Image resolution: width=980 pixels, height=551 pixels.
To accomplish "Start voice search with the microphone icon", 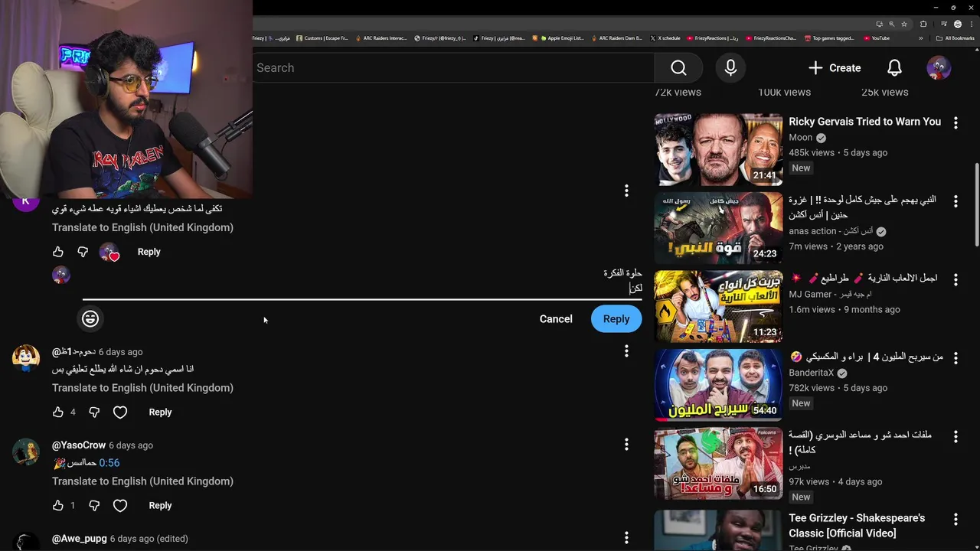I will 730,68.
